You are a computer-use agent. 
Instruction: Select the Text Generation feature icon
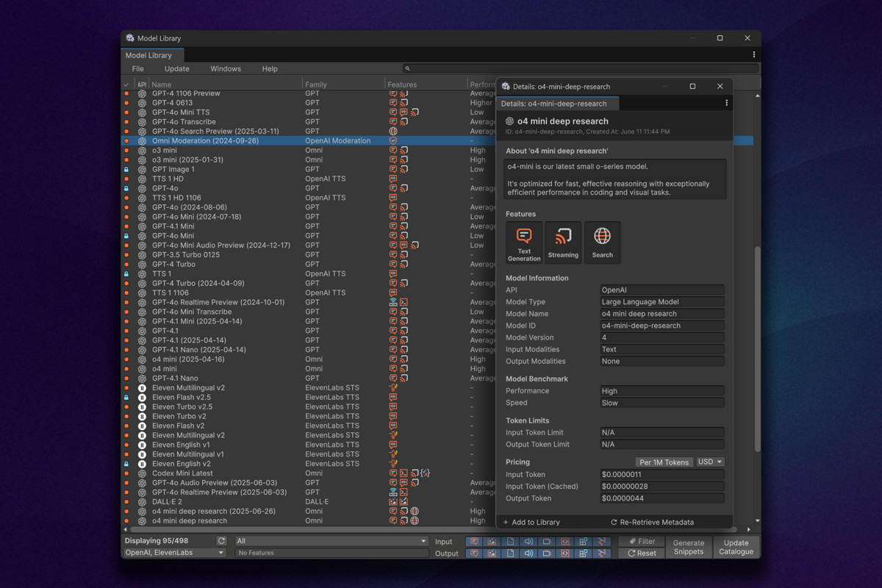tap(523, 242)
